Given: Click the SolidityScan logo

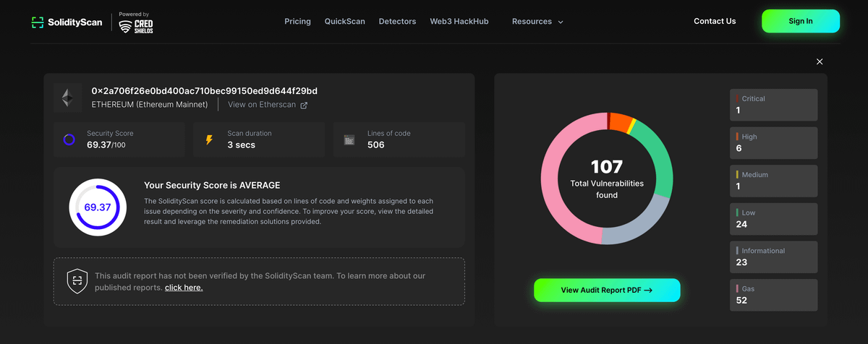Looking at the screenshot, I should coord(67,22).
